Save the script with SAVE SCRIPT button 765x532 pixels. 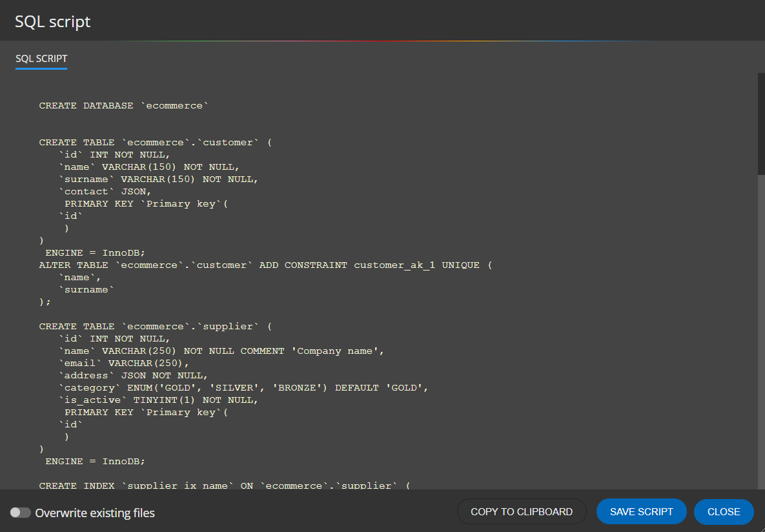641,511
